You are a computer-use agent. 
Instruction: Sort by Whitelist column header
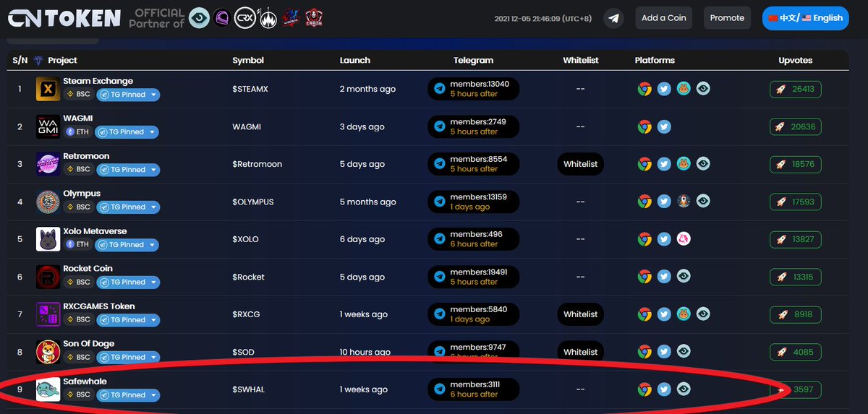(581, 60)
